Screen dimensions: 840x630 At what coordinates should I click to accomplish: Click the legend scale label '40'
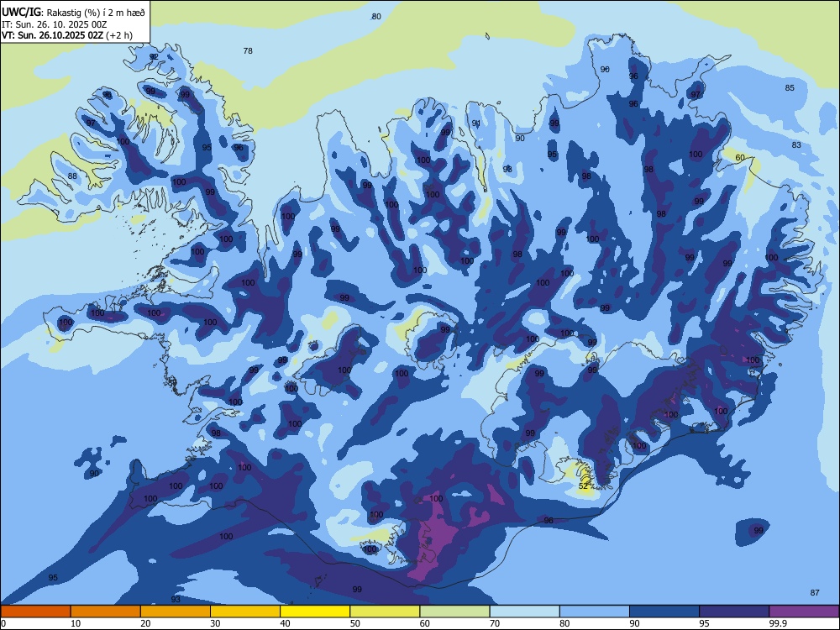coord(285,623)
